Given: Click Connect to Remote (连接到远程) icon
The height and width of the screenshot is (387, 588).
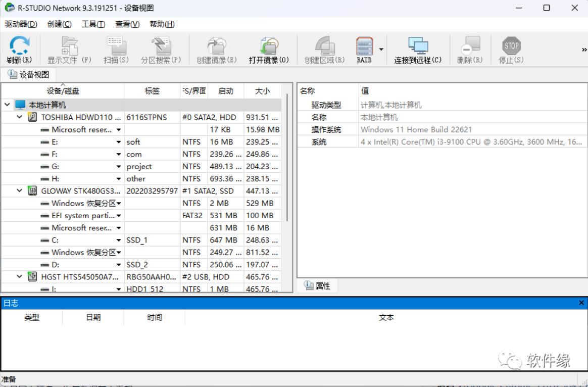Looking at the screenshot, I should click(418, 46).
